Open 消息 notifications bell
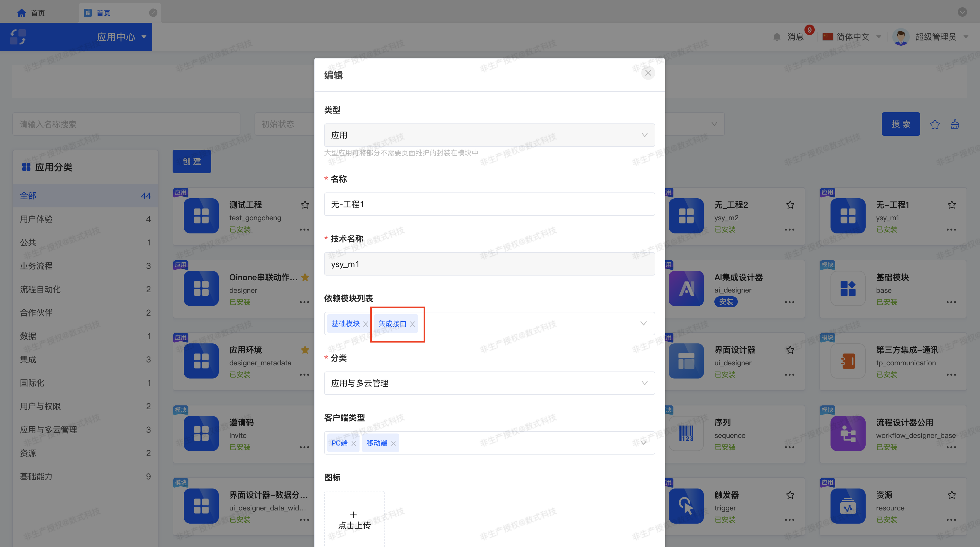The height and width of the screenshot is (547, 980). point(777,37)
